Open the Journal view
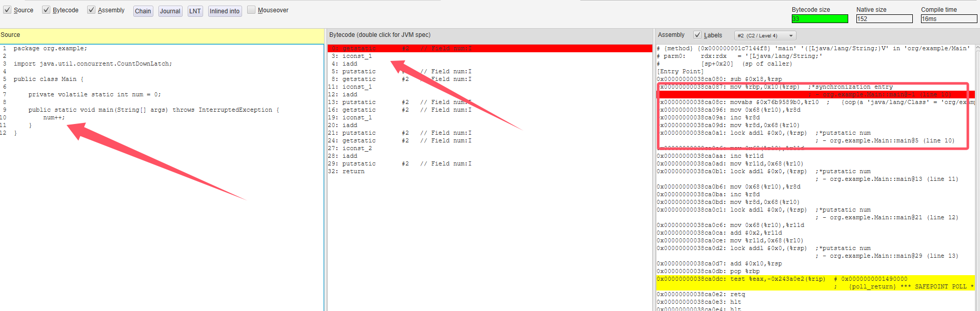 click(x=170, y=11)
